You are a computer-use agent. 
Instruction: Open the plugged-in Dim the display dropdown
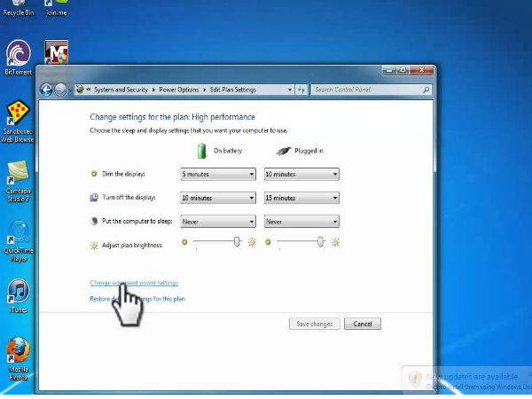301,175
